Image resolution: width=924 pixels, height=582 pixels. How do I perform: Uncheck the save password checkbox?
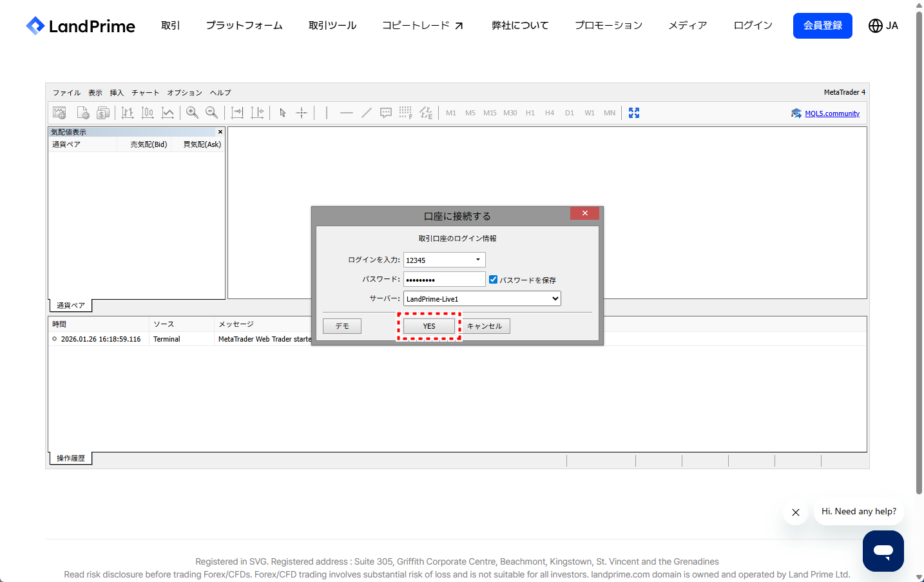[493, 280]
